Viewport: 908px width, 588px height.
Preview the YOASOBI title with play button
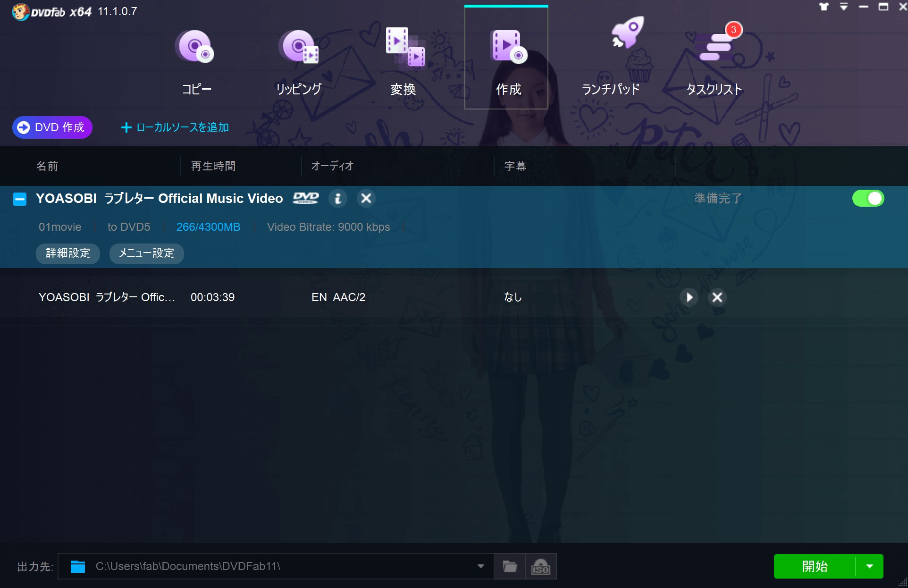tap(689, 297)
